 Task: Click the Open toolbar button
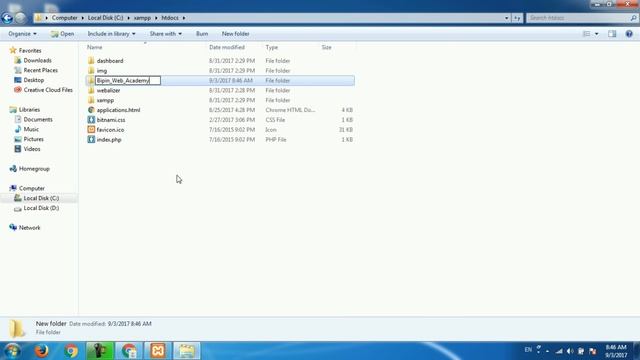tap(62, 34)
